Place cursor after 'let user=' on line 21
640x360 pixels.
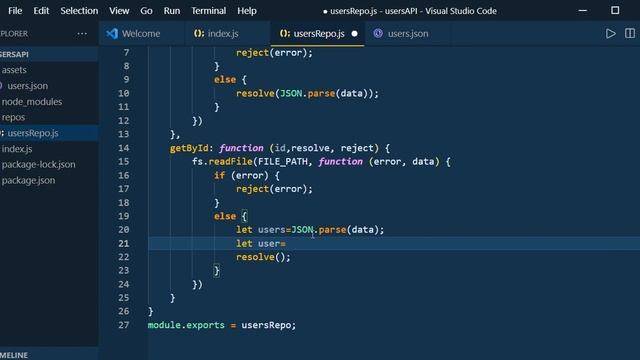(x=287, y=244)
